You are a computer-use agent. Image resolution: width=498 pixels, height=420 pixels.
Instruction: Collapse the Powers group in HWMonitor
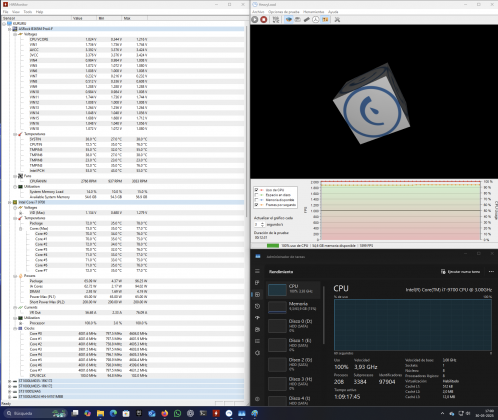point(15,276)
